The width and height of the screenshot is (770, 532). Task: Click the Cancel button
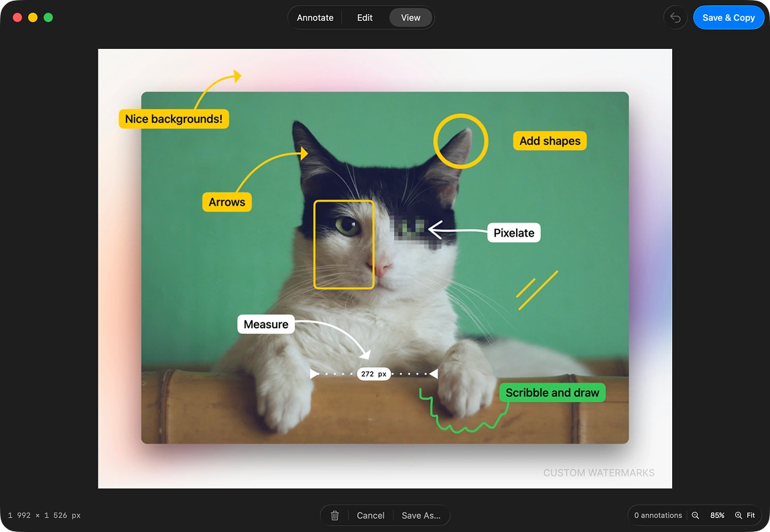pyautogui.click(x=371, y=515)
